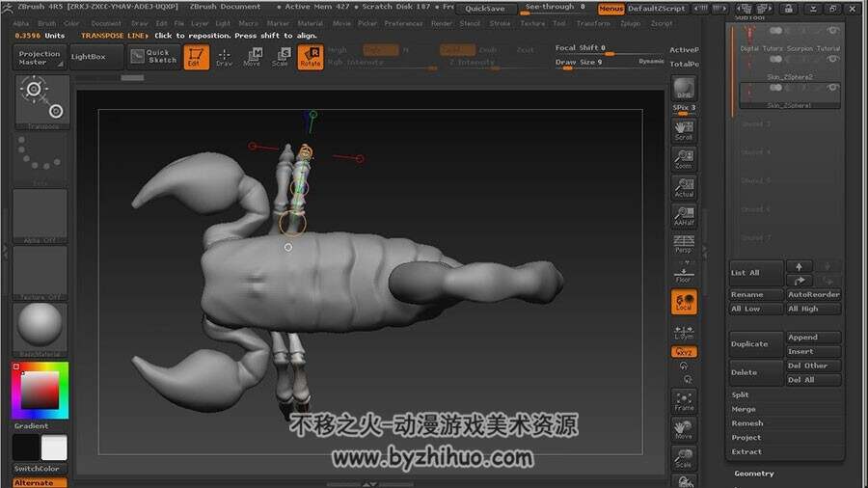
Task: Toggle the Alternate button
Action: click(x=40, y=482)
